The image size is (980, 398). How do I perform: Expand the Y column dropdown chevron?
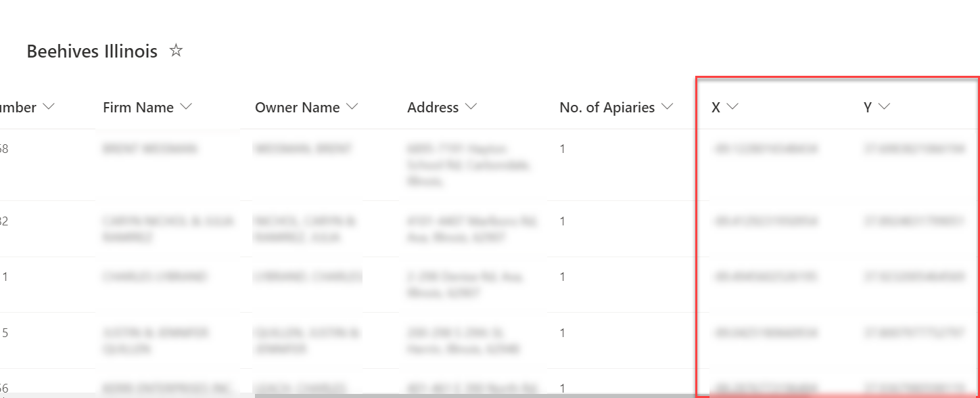pos(884,107)
